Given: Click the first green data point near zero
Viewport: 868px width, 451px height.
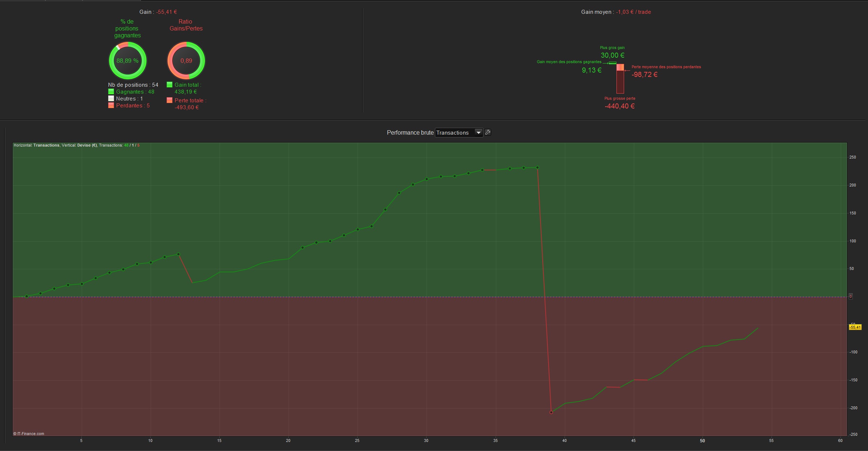Looking at the screenshot, I should click(27, 296).
